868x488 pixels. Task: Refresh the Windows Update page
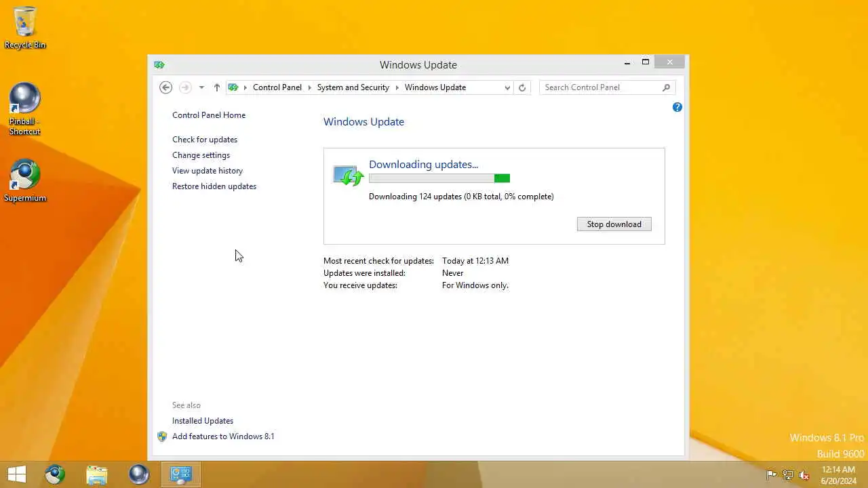(522, 87)
